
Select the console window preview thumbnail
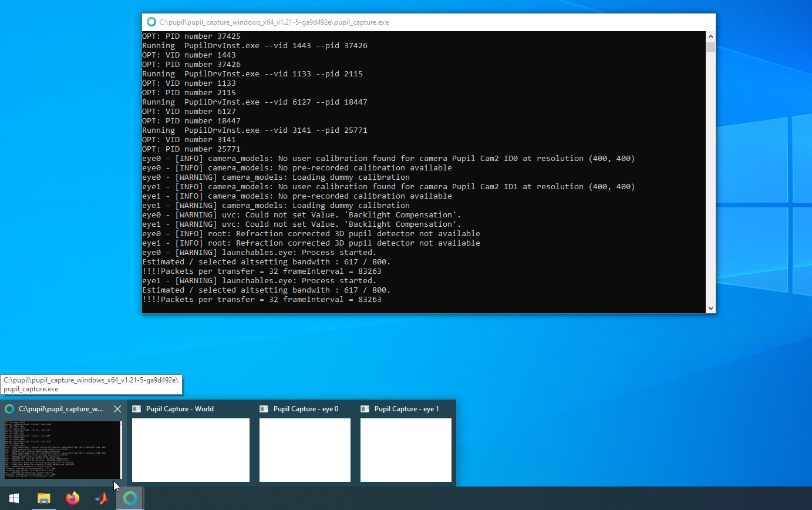coord(63,450)
